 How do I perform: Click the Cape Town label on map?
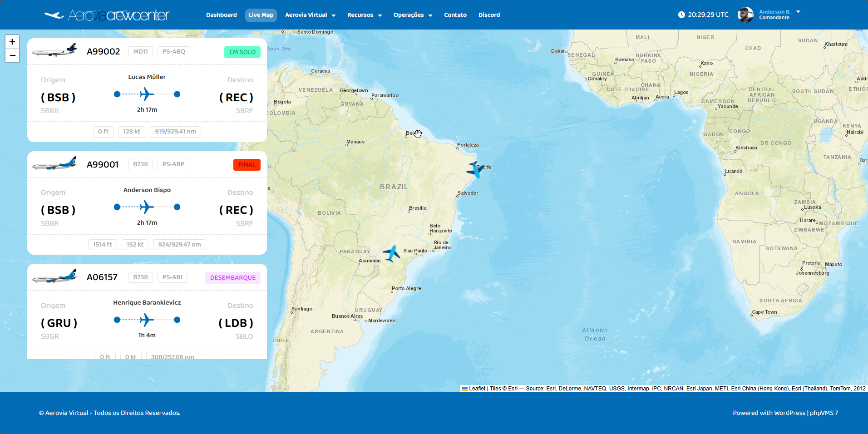[x=764, y=312]
